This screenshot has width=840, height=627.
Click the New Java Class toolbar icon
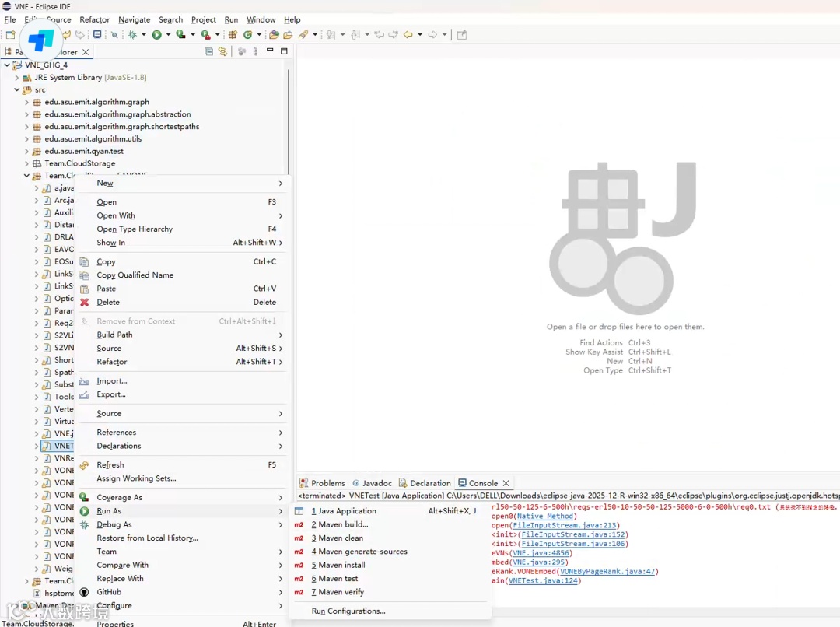247,35
